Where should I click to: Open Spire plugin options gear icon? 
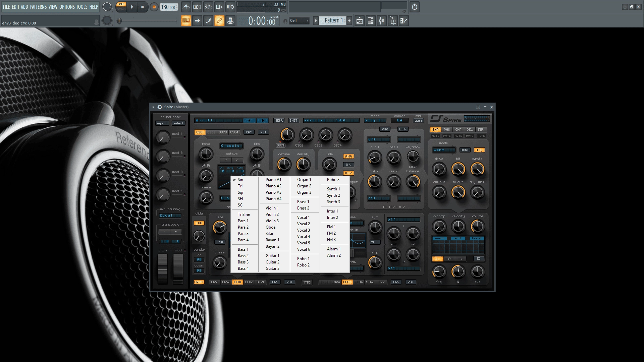point(160,107)
